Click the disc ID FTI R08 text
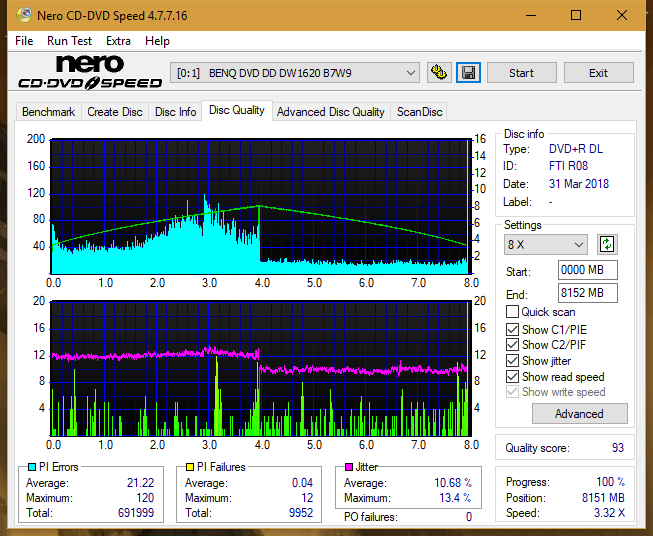Screen dimensions: 653x536 pyautogui.click(x=568, y=166)
